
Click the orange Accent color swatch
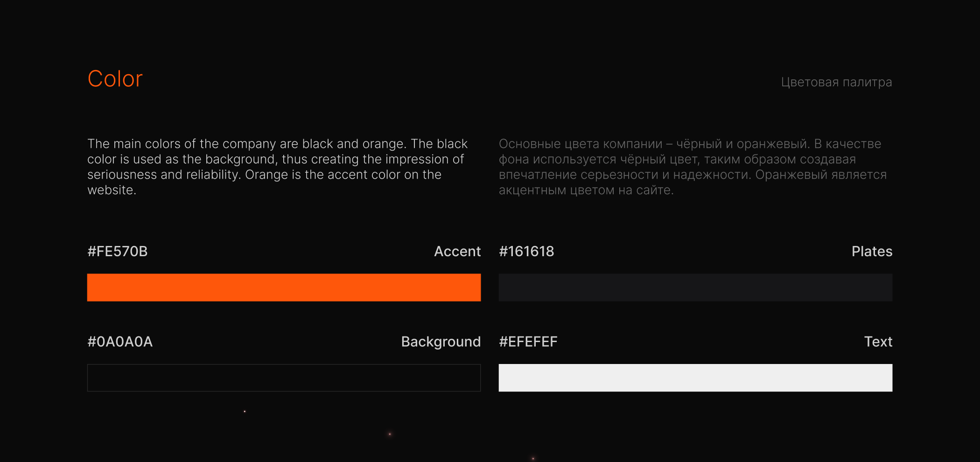[284, 287]
